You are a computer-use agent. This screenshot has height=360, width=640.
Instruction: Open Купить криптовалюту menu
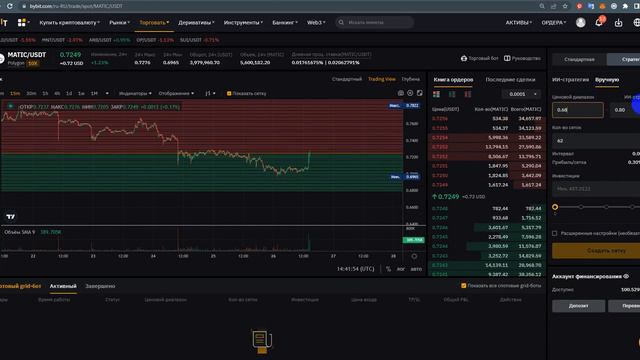click(x=69, y=23)
